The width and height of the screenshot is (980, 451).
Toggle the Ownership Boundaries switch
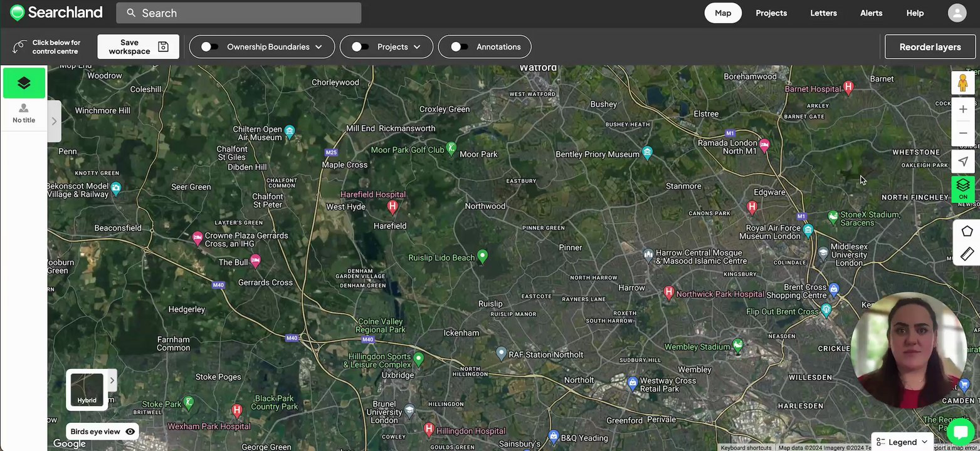point(209,47)
